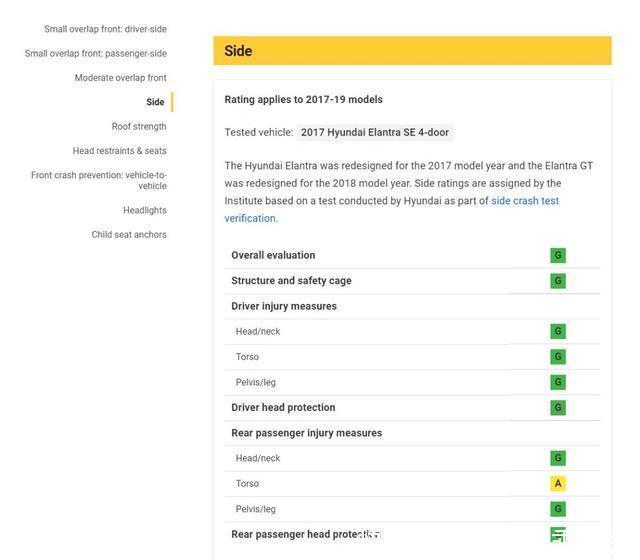Jump to Roof strength section
Screen dimensions: 640x560
pos(139,127)
